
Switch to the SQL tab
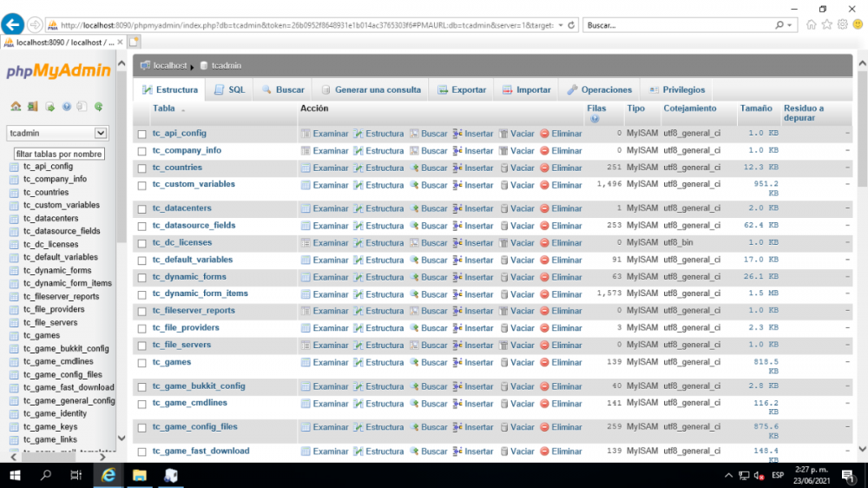pos(230,89)
